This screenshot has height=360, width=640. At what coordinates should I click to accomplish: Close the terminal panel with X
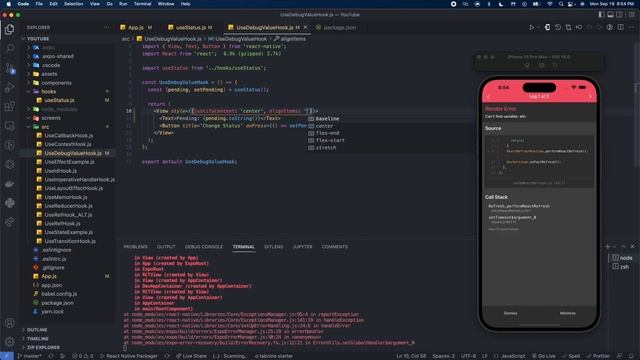click(x=632, y=247)
